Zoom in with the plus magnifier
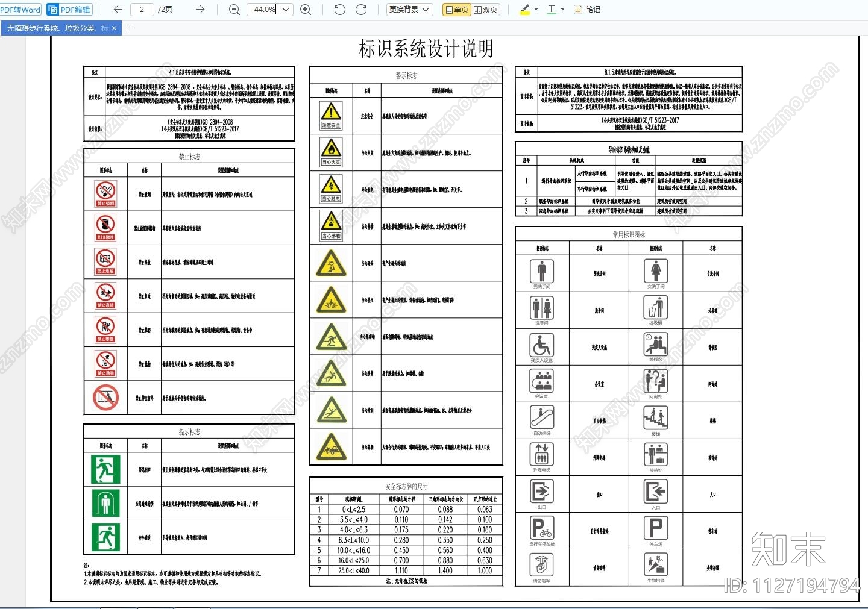868x609 pixels. [306, 10]
